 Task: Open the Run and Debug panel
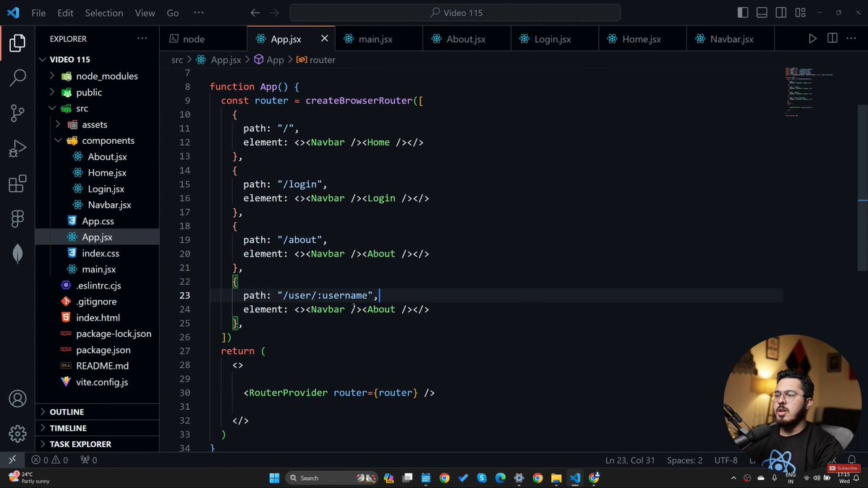pyautogui.click(x=17, y=148)
